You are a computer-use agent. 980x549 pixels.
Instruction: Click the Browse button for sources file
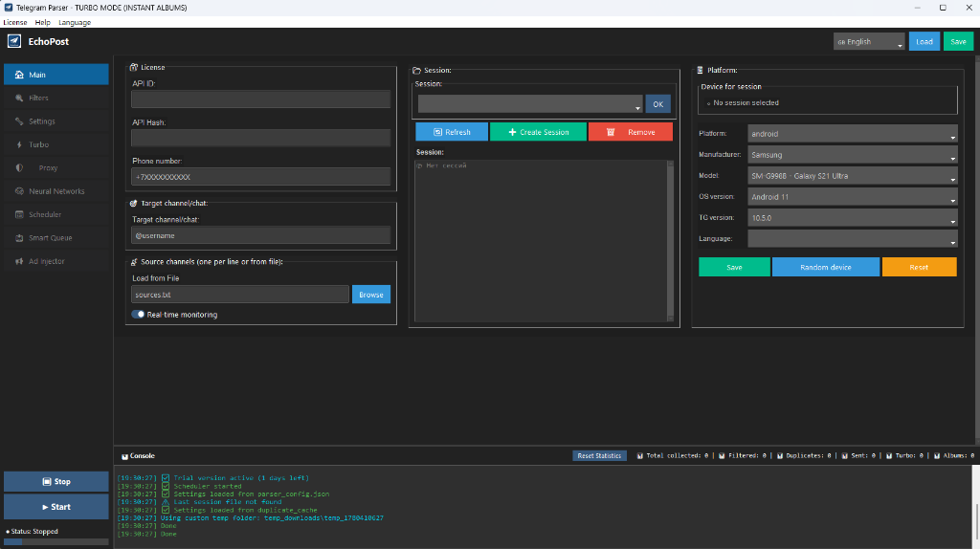coord(371,295)
